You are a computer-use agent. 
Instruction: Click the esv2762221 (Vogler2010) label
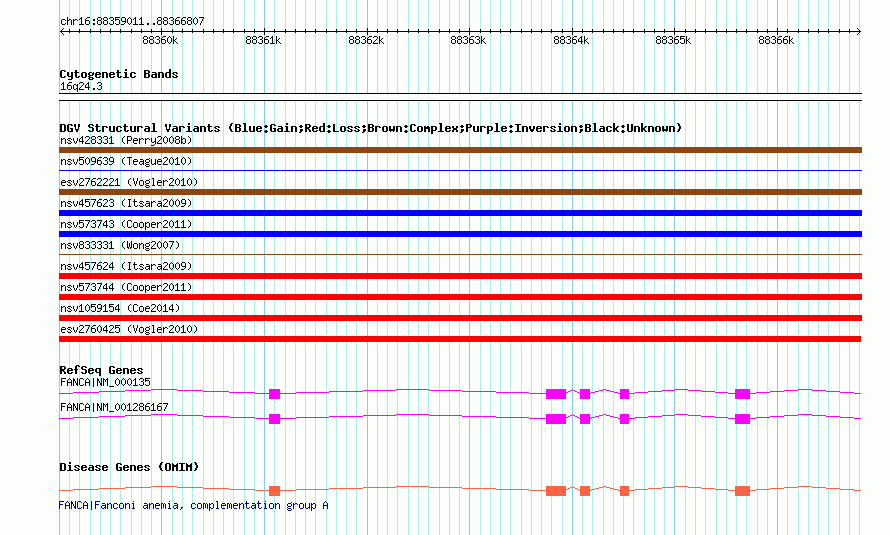[129, 182]
